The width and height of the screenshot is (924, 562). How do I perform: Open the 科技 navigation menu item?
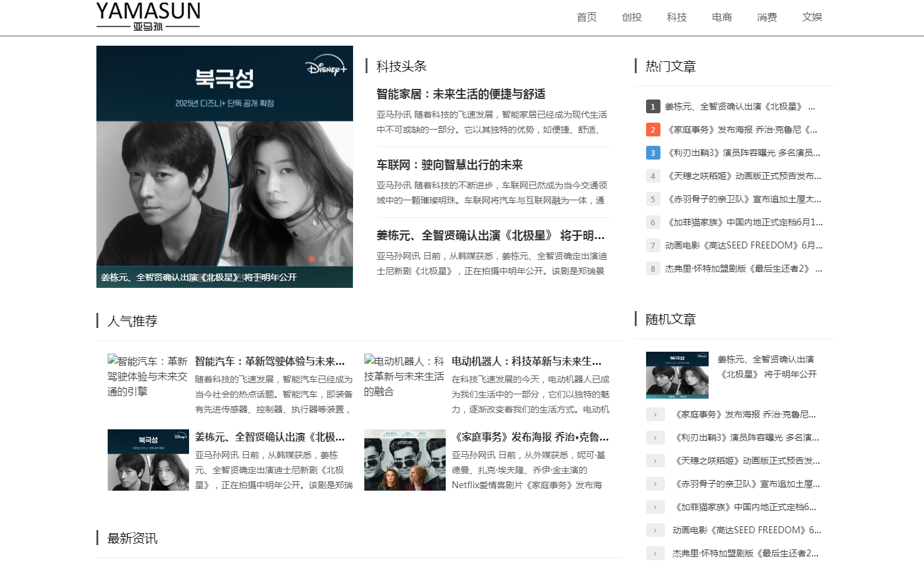pos(677,18)
